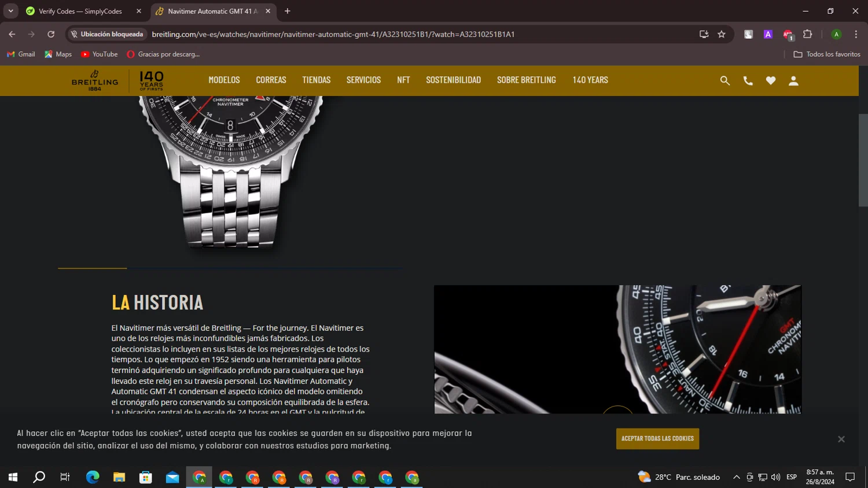The height and width of the screenshot is (488, 868).
Task: Go back to previous page
Action: pyautogui.click(x=12, y=34)
